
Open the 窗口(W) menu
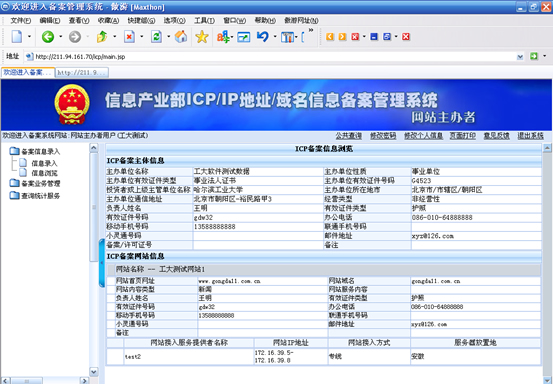click(235, 20)
